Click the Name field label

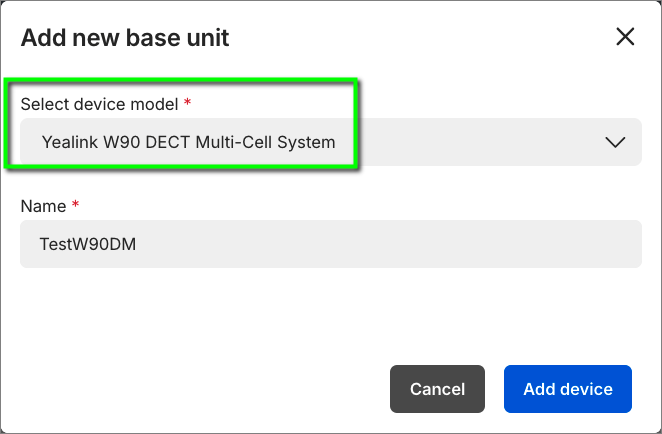[x=43, y=206]
